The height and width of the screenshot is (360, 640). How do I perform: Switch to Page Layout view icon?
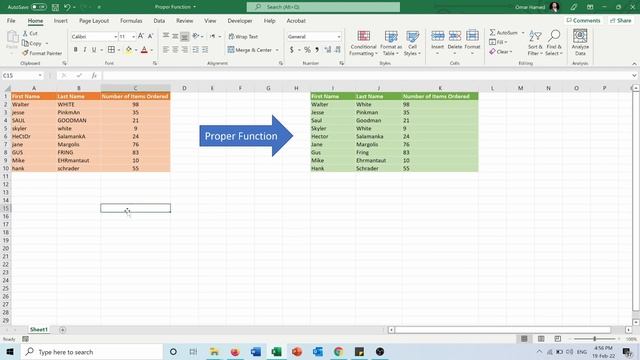pos(541,339)
